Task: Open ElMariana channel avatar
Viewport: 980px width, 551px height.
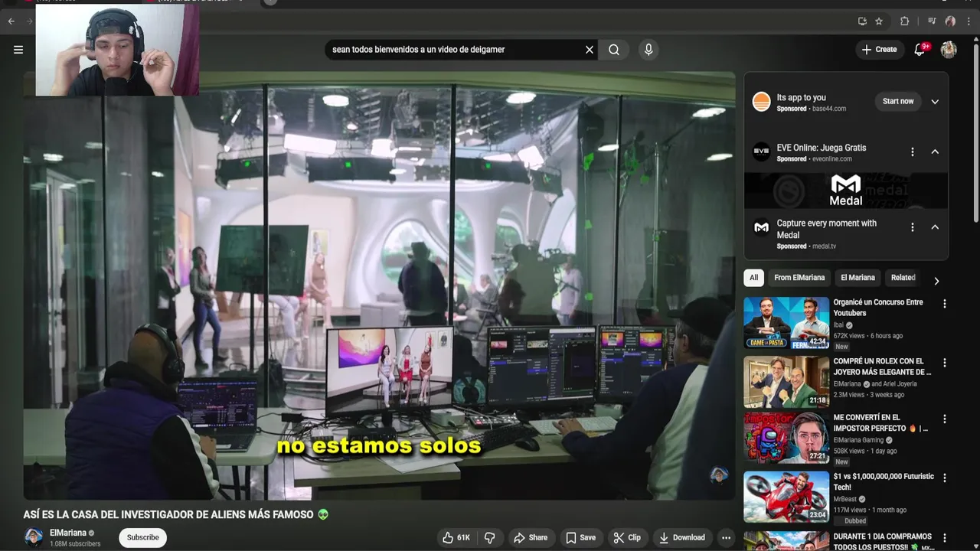Action: [x=34, y=537]
